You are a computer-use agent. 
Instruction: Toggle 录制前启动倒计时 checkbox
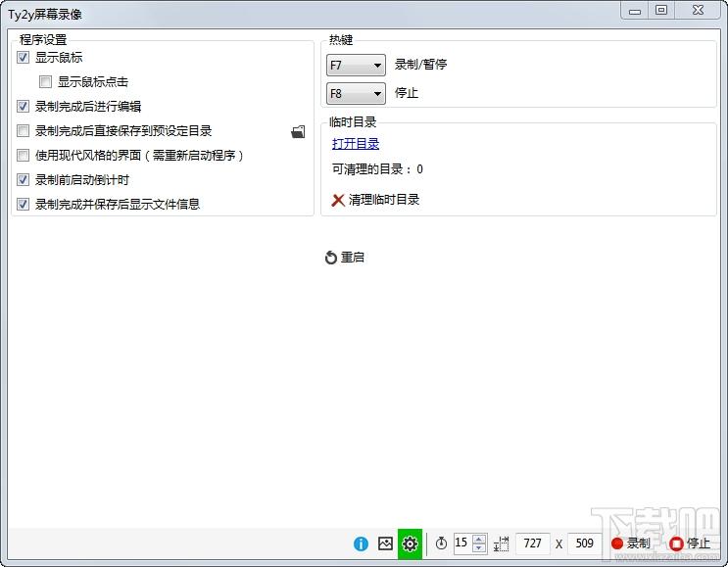point(23,179)
